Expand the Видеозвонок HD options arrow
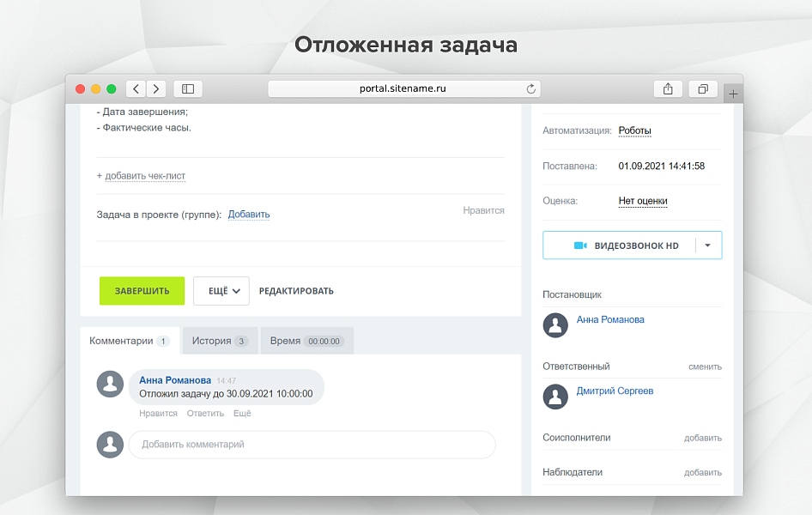This screenshot has height=515, width=812. pyautogui.click(x=706, y=245)
